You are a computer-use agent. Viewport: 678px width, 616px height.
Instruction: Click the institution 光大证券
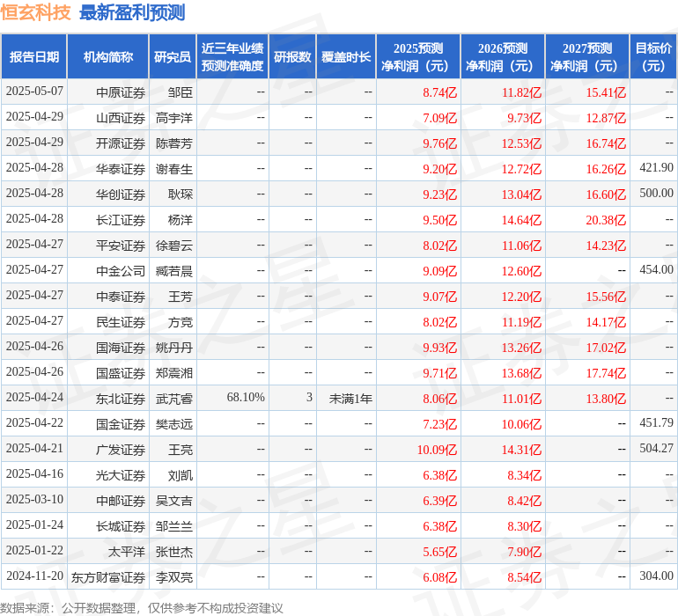point(121,475)
